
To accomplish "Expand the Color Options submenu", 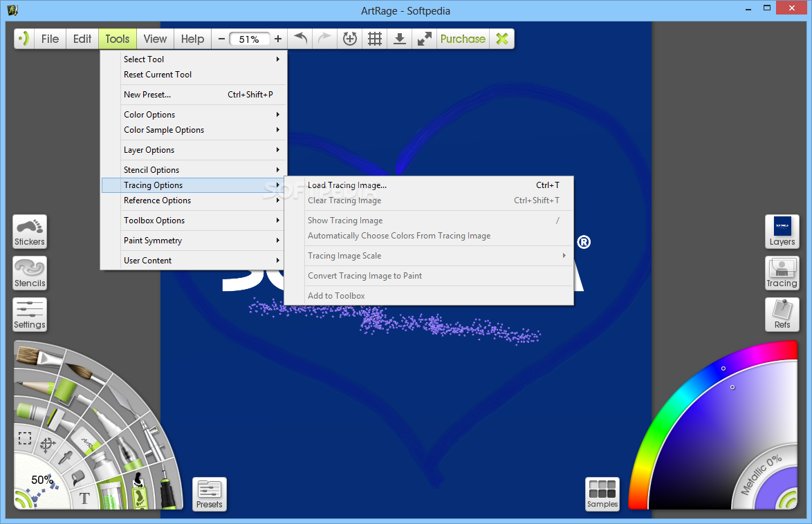I will tap(194, 115).
